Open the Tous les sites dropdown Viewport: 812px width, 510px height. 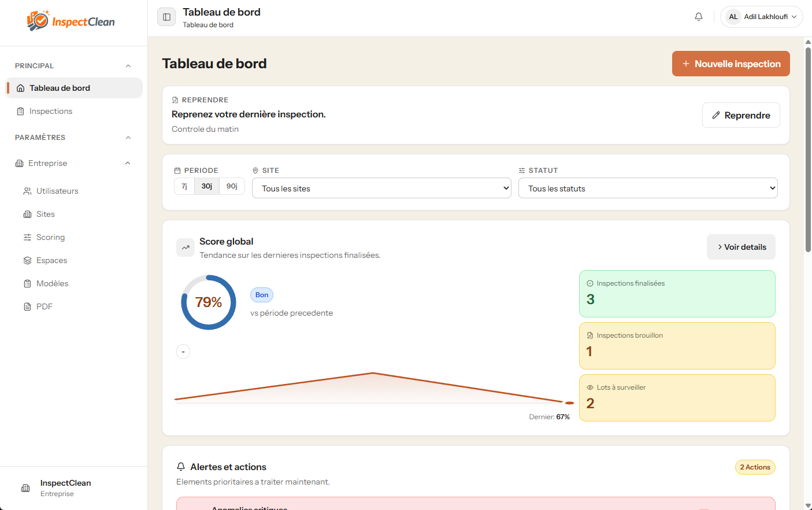381,189
